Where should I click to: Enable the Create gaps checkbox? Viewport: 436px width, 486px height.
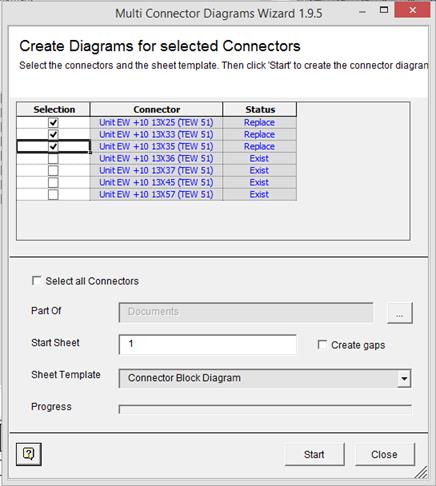click(322, 345)
